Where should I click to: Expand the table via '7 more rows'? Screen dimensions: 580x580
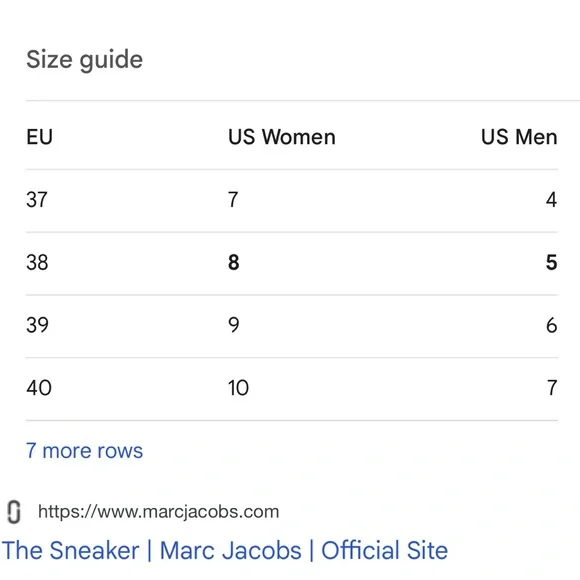(x=84, y=451)
